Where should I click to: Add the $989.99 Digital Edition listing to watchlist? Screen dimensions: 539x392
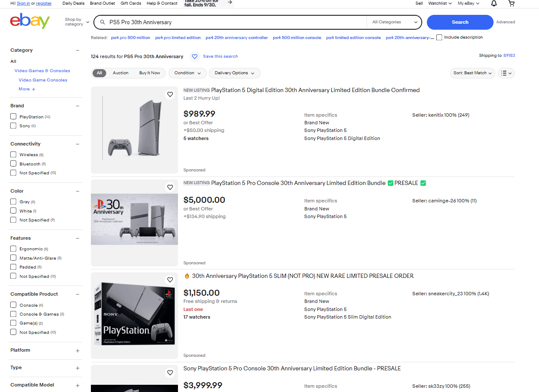coord(170,95)
